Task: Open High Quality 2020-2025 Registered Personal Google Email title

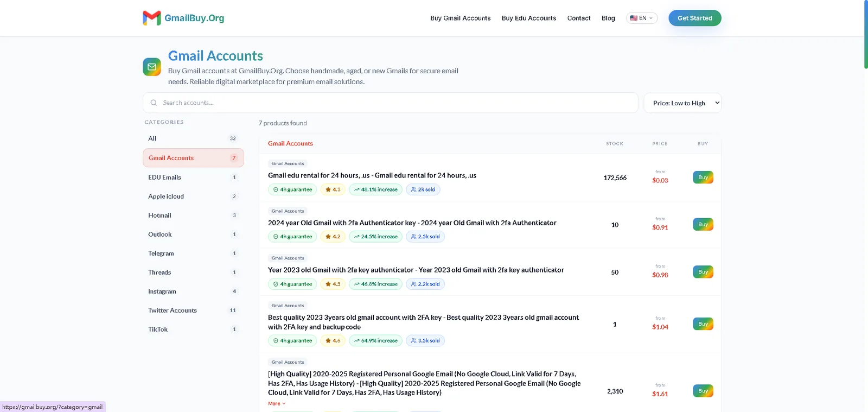Action: click(424, 383)
